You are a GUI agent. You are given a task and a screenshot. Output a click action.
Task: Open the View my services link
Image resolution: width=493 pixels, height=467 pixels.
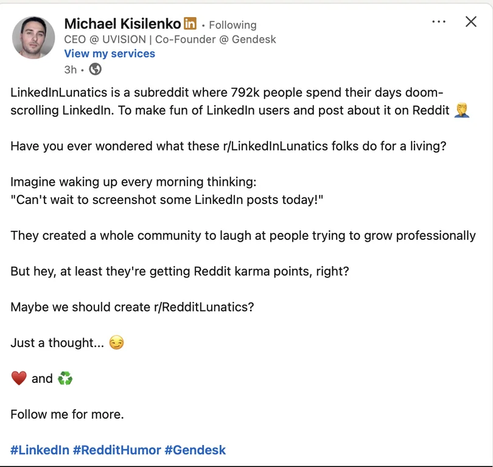click(x=109, y=54)
